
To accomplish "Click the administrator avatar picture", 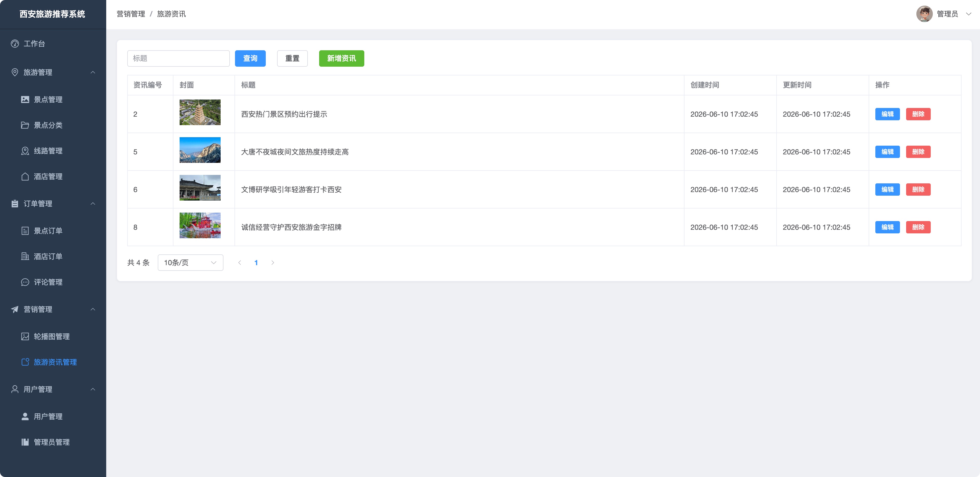I will pos(924,14).
